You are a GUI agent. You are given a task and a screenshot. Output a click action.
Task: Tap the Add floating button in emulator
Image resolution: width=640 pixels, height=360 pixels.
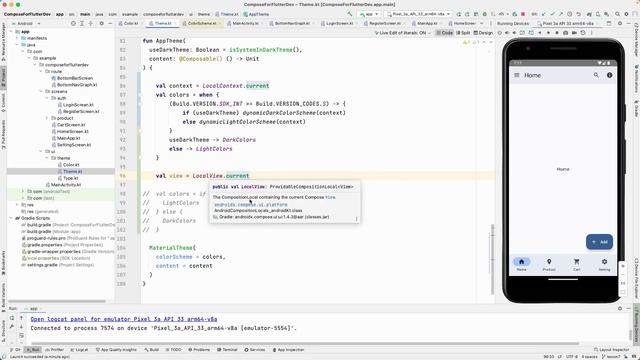tap(599, 242)
